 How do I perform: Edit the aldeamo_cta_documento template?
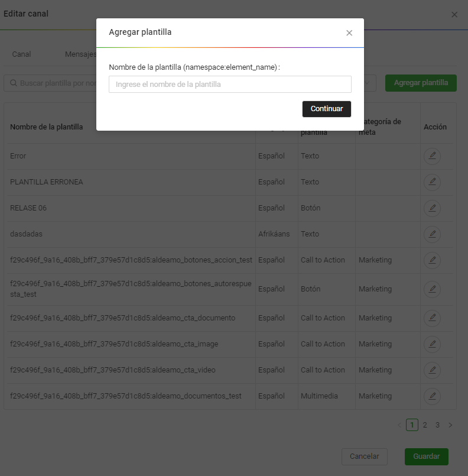click(x=432, y=318)
